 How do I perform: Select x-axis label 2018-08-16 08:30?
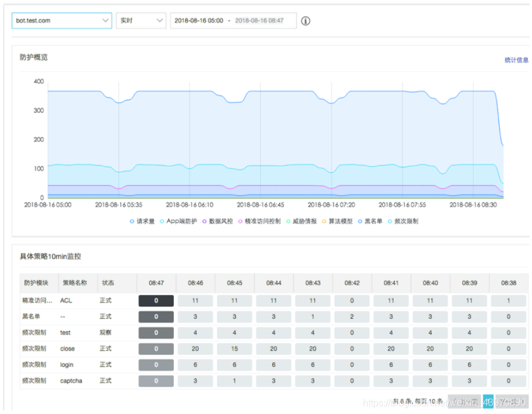coord(473,205)
